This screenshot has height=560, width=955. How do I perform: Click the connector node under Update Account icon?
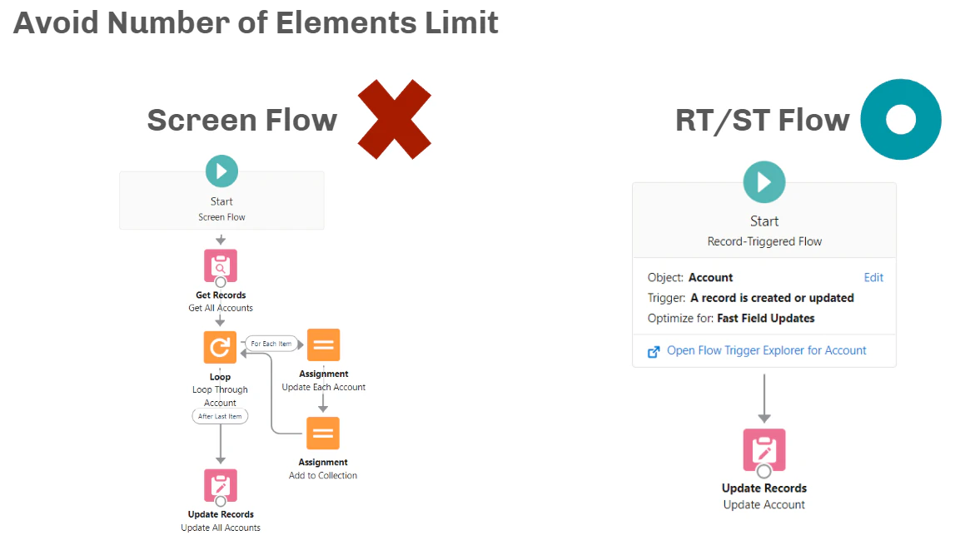click(764, 471)
